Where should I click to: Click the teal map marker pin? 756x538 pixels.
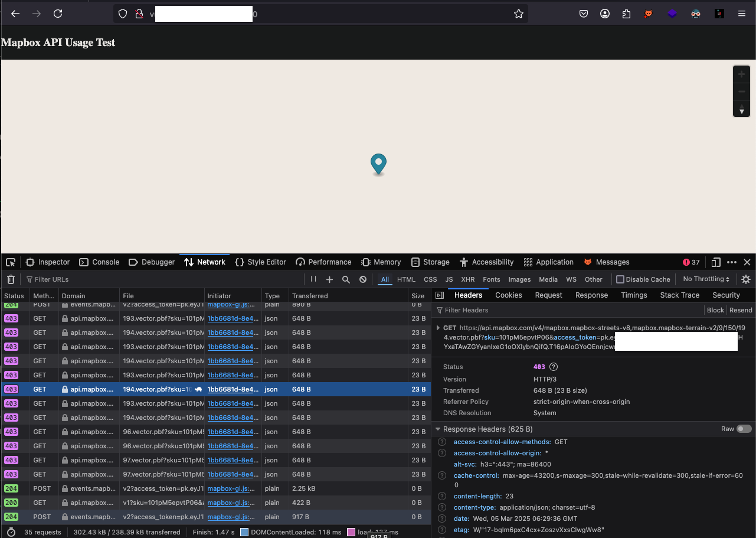click(378, 164)
